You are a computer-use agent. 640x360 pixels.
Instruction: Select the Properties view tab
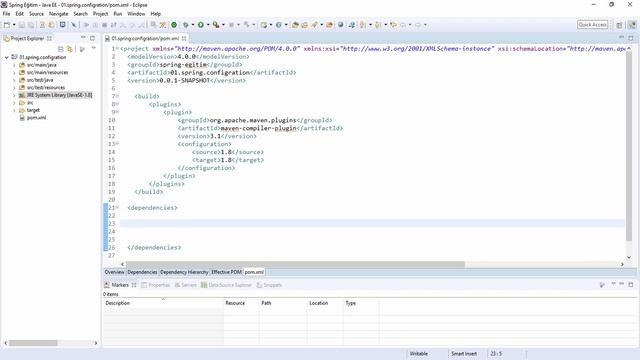pos(156,285)
